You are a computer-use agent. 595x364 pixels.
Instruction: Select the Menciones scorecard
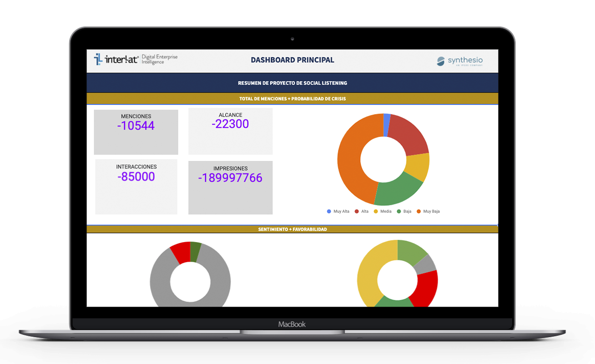coord(136,132)
